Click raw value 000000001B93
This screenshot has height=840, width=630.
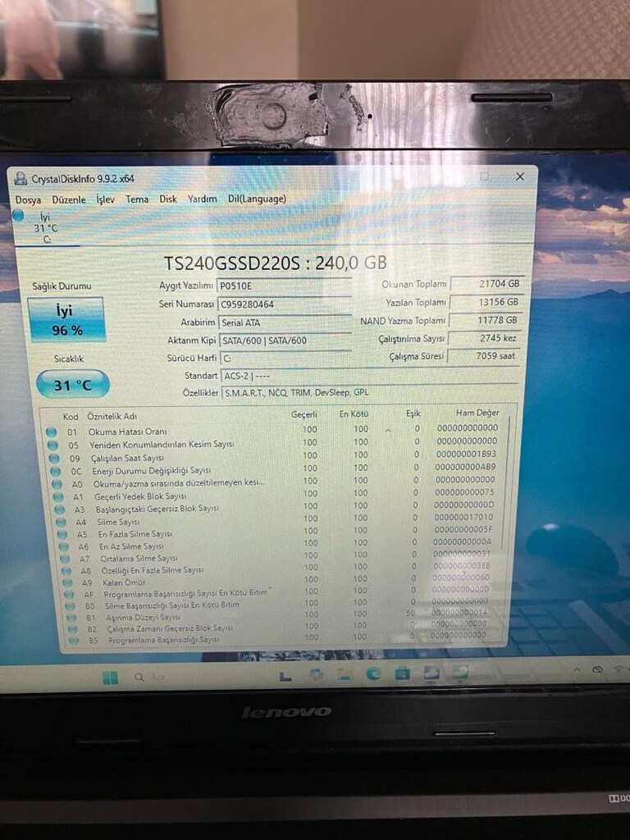click(466, 454)
